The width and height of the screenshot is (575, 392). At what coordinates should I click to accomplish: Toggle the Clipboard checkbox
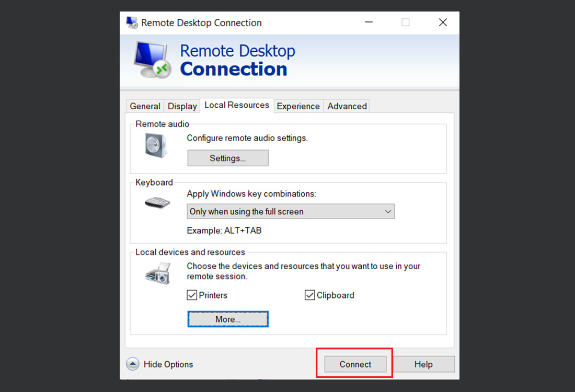(310, 295)
